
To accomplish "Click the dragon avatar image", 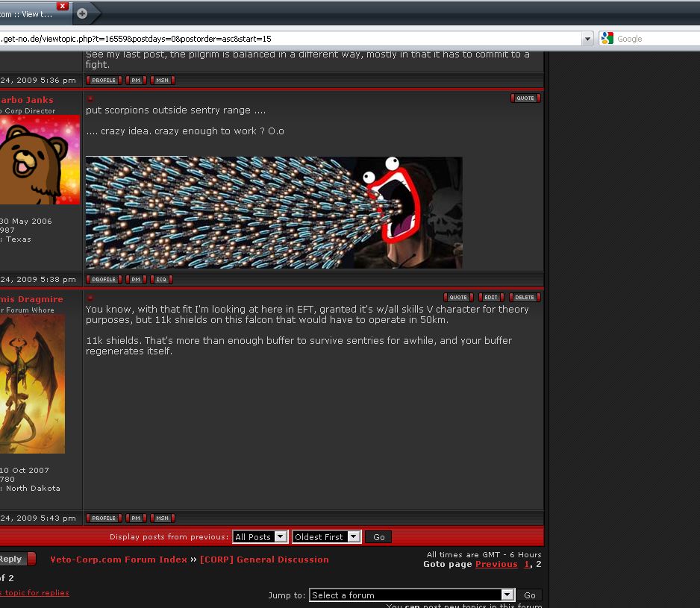I will pos(32,384).
